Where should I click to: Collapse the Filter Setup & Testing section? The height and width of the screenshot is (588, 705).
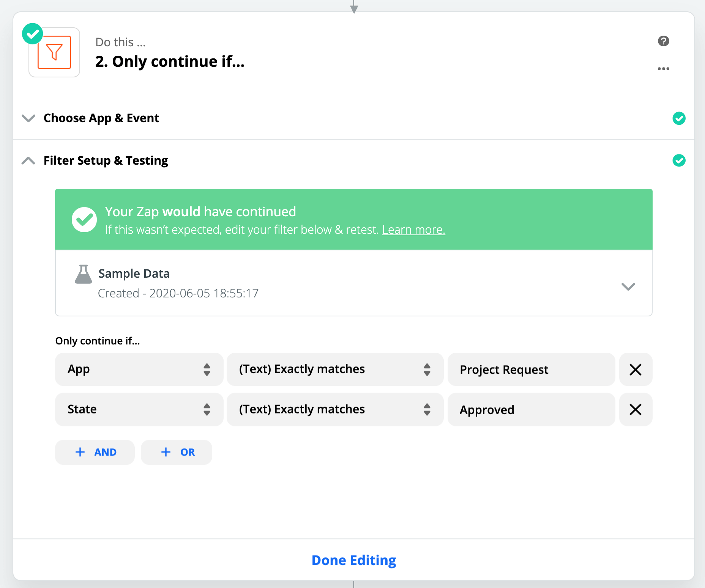(28, 160)
